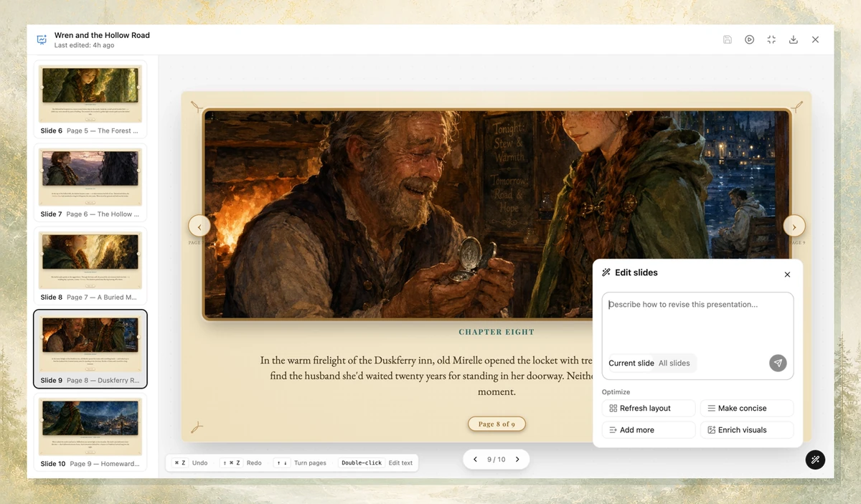
Task: Click the presentation app logo icon
Action: [42, 39]
